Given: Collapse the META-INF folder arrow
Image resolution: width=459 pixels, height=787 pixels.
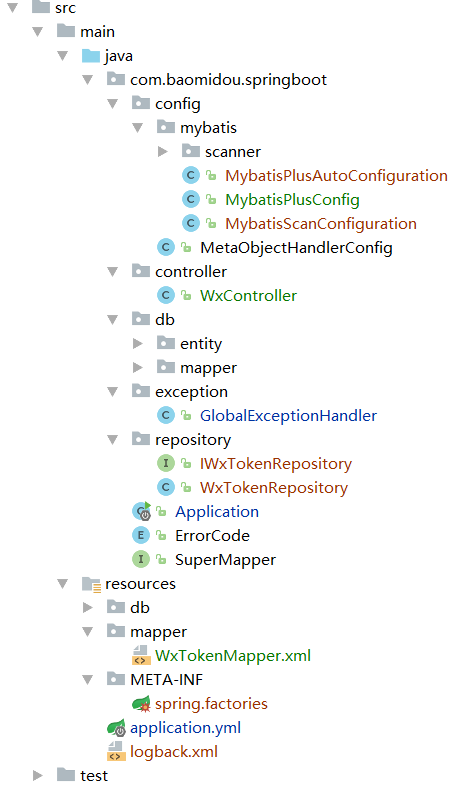Looking at the screenshot, I should 88,680.
